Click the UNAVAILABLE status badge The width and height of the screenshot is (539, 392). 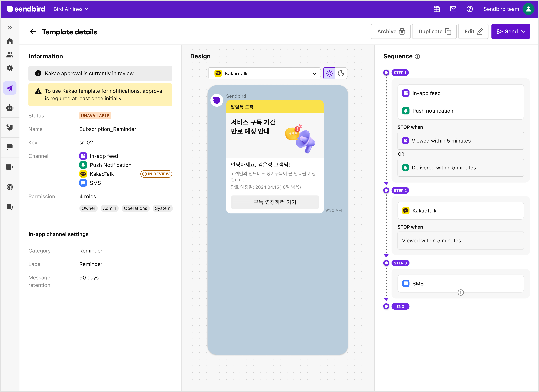point(95,116)
